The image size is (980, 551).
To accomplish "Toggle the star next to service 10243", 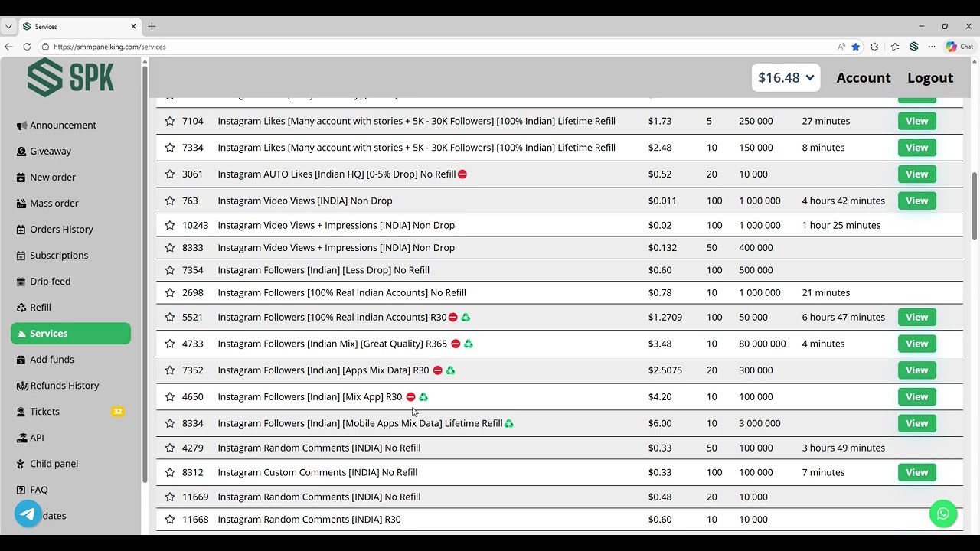I will click(x=170, y=225).
